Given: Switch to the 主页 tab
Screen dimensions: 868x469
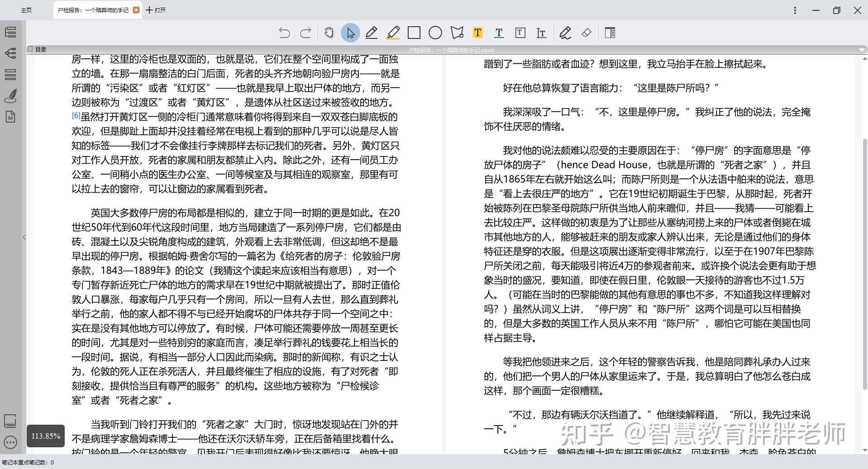Looking at the screenshot, I should pyautogui.click(x=26, y=9).
